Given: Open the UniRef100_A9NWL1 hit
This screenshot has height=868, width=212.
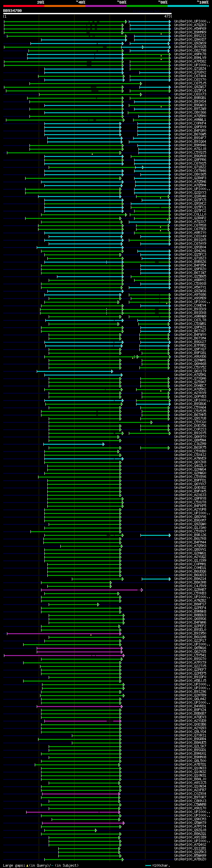Looking at the screenshot, I should (x=190, y=120).
